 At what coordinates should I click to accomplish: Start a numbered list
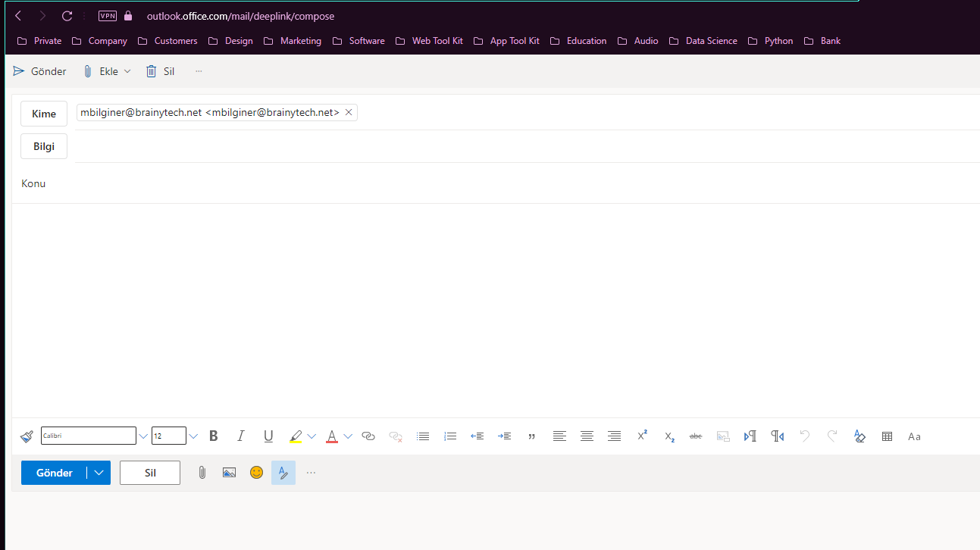click(x=450, y=436)
